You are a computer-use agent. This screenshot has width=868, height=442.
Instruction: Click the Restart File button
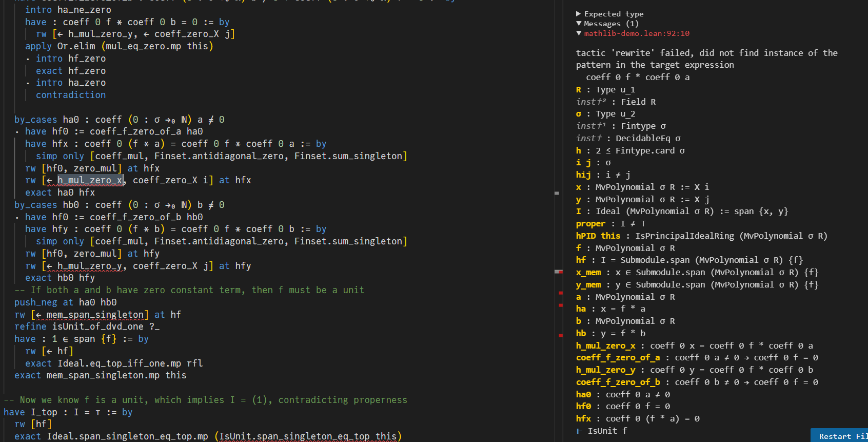(x=841, y=436)
